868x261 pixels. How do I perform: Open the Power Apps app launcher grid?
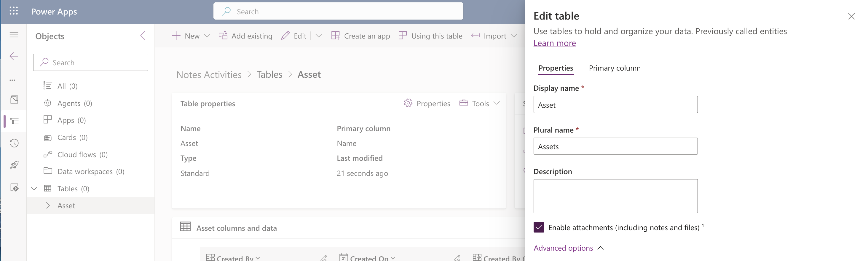14,11
